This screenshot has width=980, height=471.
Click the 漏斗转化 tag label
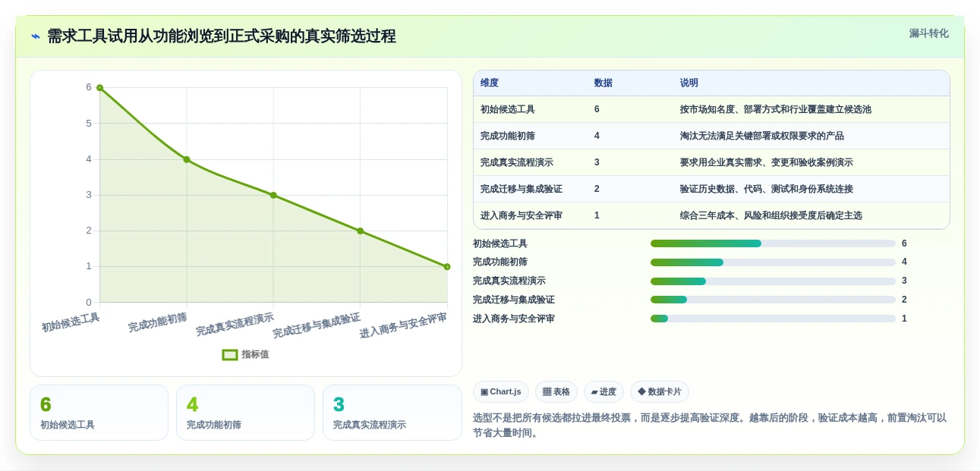(x=928, y=33)
